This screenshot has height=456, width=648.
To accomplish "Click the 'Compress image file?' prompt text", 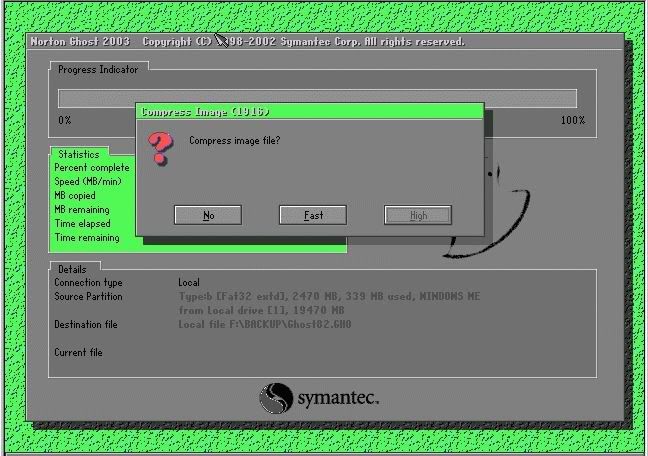I will pos(235,141).
